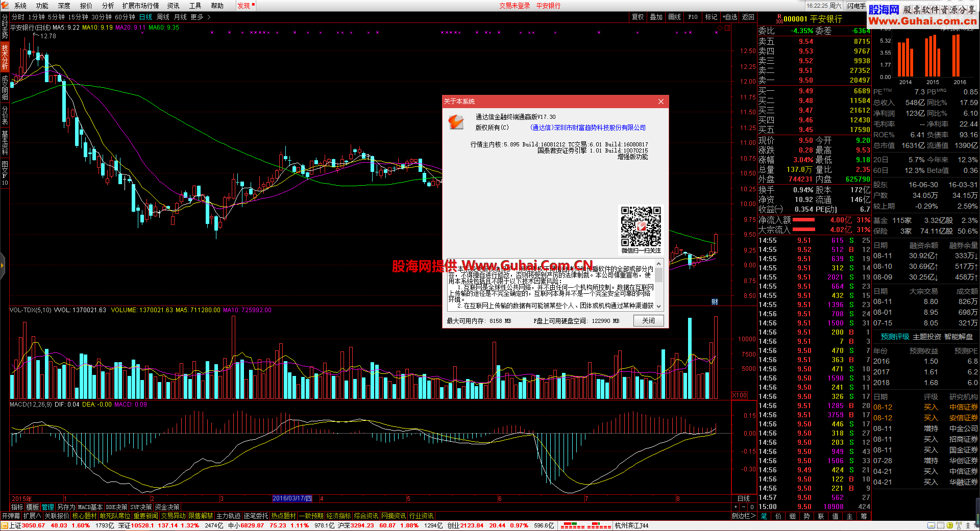Open the 行业资讯 tab
This screenshot has width=980, height=531.
[422, 516]
